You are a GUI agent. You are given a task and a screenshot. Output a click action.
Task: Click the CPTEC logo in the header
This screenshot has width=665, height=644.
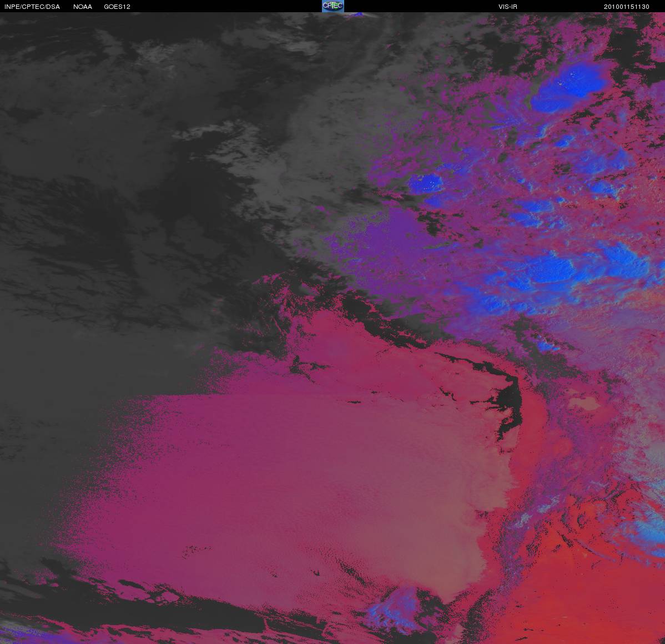(x=333, y=6)
